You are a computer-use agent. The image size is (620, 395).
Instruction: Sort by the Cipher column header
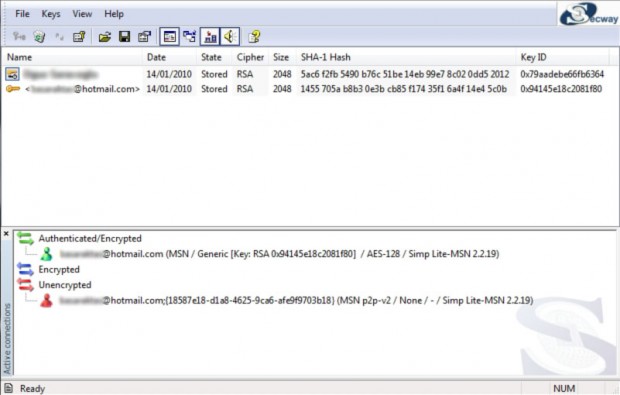click(250, 57)
